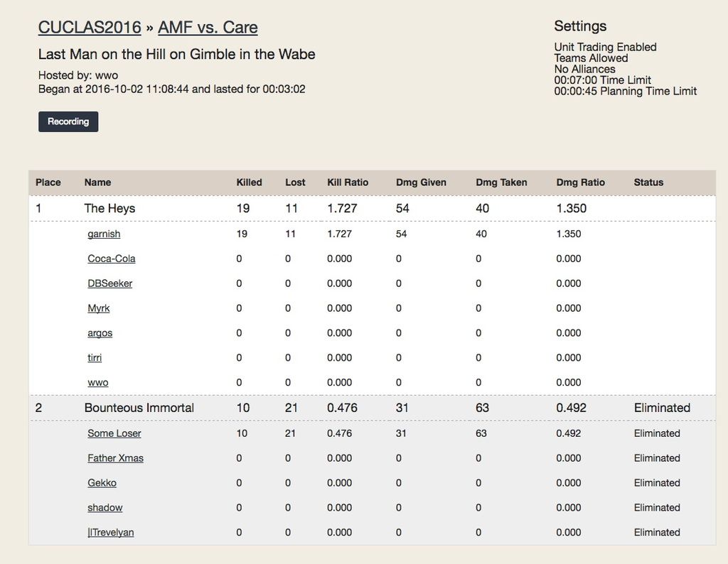The height and width of the screenshot is (564, 728).
Task: Open Coca-Cola player profile
Action: (x=111, y=259)
